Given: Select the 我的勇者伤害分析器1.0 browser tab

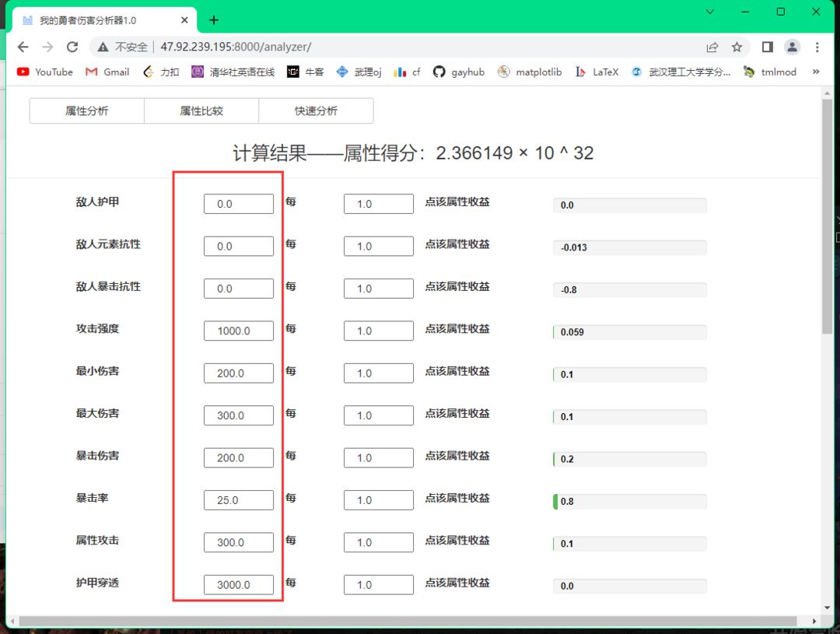Looking at the screenshot, I should click(104, 20).
